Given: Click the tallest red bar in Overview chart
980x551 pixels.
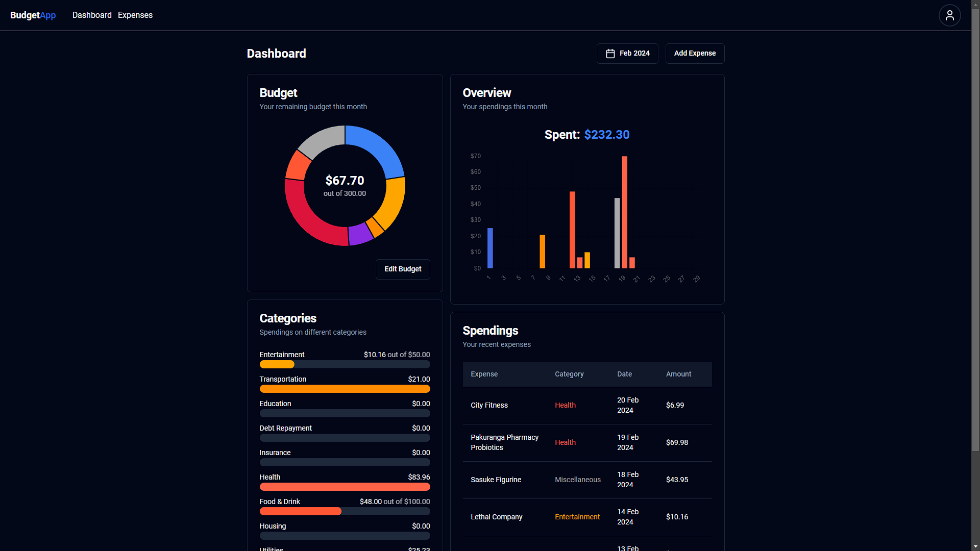Looking at the screenshot, I should click(624, 212).
